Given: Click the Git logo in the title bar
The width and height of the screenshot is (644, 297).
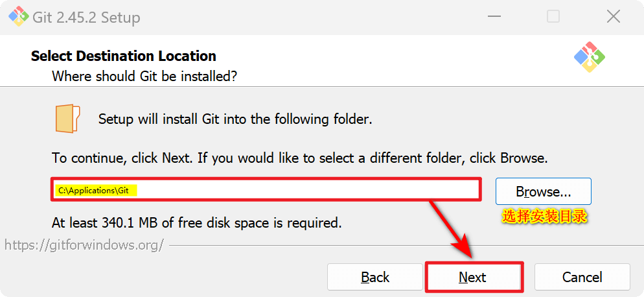Looking at the screenshot, I should pyautogui.click(x=17, y=17).
